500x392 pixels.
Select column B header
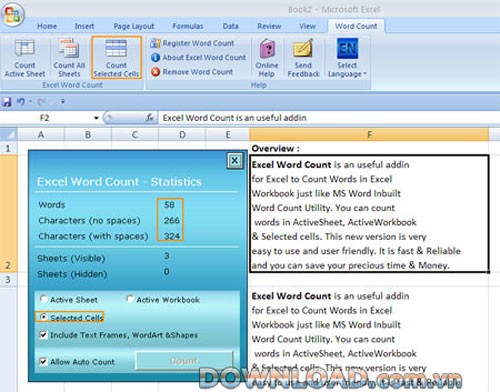tap(88, 135)
